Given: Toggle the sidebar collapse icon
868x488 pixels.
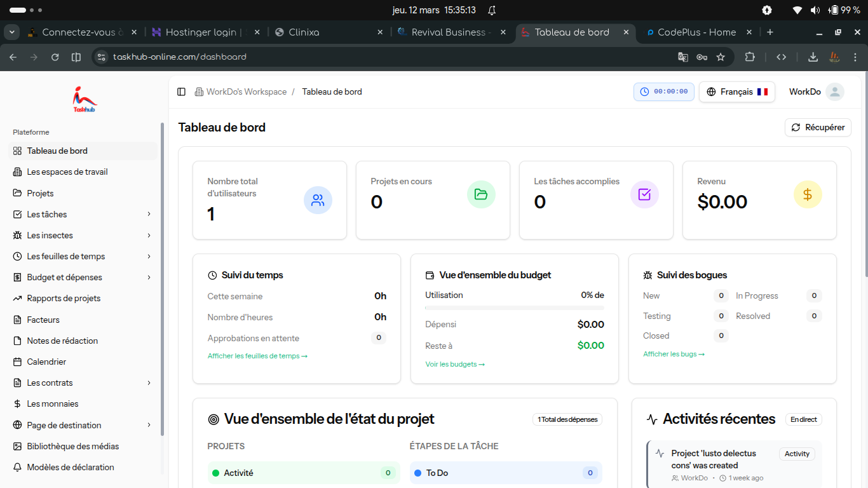Looking at the screenshot, I should pos(181,92).
